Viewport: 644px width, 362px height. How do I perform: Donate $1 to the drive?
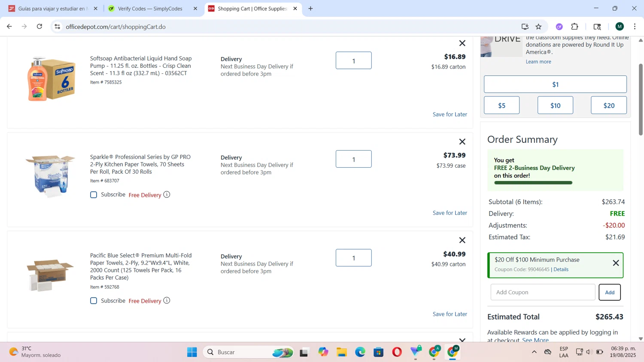pyautogui.click(x=555, y=84)
